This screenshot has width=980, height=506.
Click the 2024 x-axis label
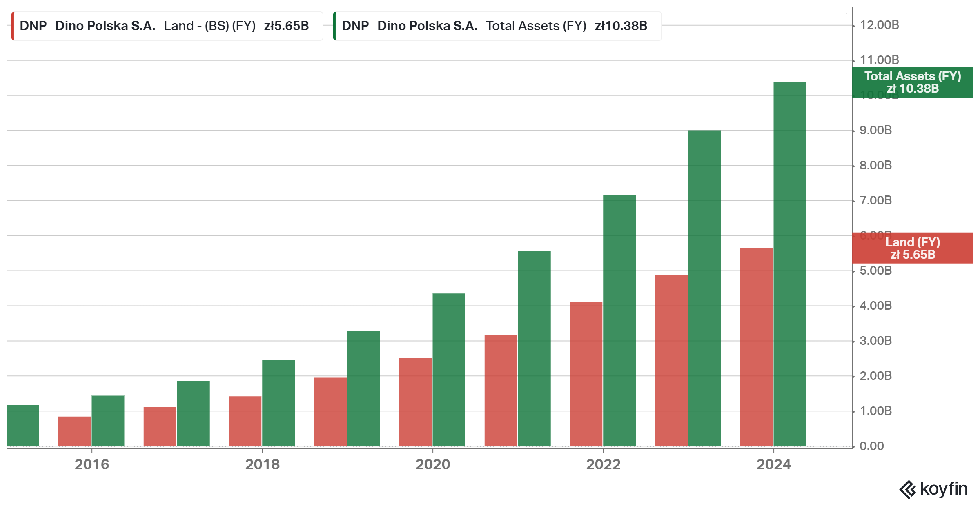tap(774, 464)
